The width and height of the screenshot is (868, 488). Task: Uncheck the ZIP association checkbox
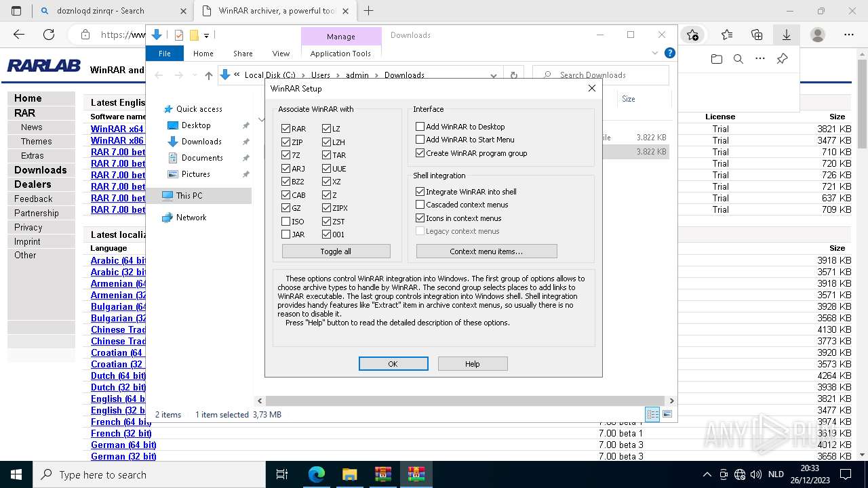(285, 142)
